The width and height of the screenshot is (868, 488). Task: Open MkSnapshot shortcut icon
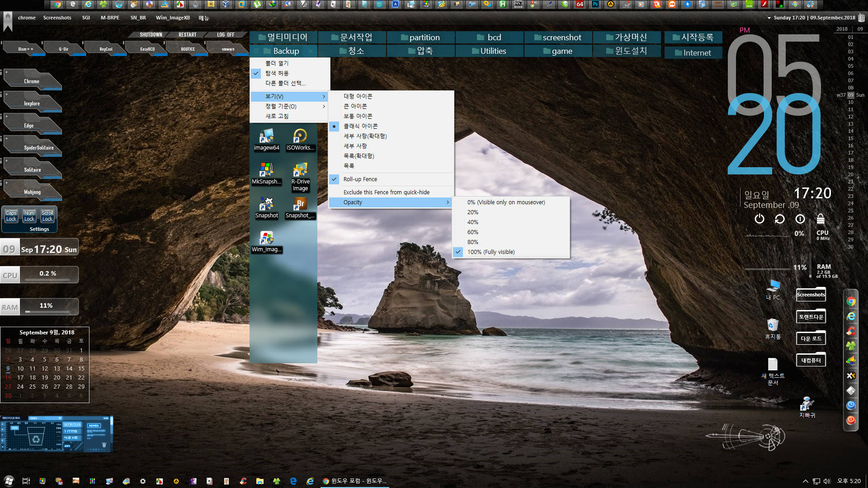point(266,174)
